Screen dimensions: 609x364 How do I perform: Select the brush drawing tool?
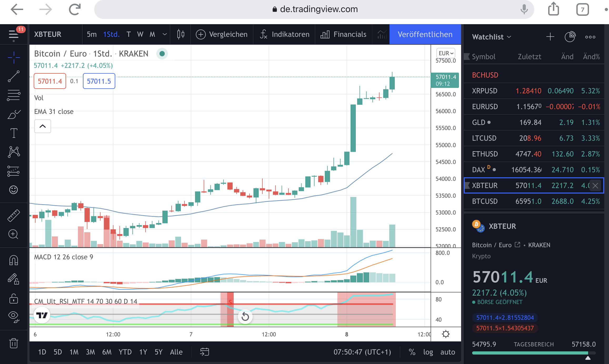(14, 114)
